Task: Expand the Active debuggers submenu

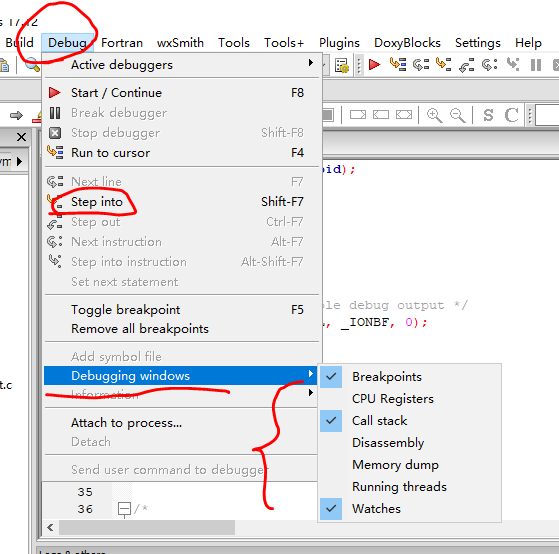Action: [x=181, y=65]
